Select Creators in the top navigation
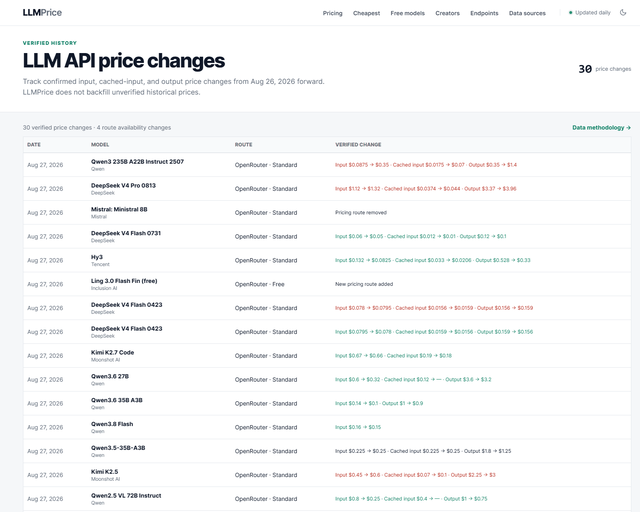Viewport: 640px width, 512px height. click(447, 13)
